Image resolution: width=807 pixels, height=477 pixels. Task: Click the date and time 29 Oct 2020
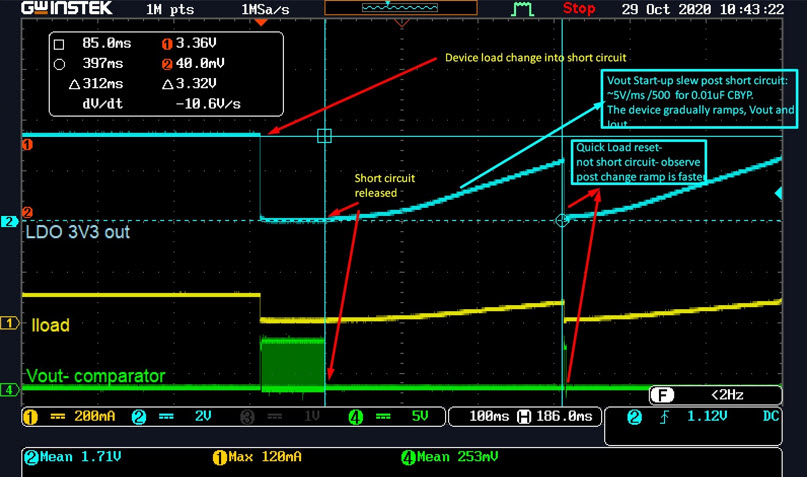click(x=703, y=9)
